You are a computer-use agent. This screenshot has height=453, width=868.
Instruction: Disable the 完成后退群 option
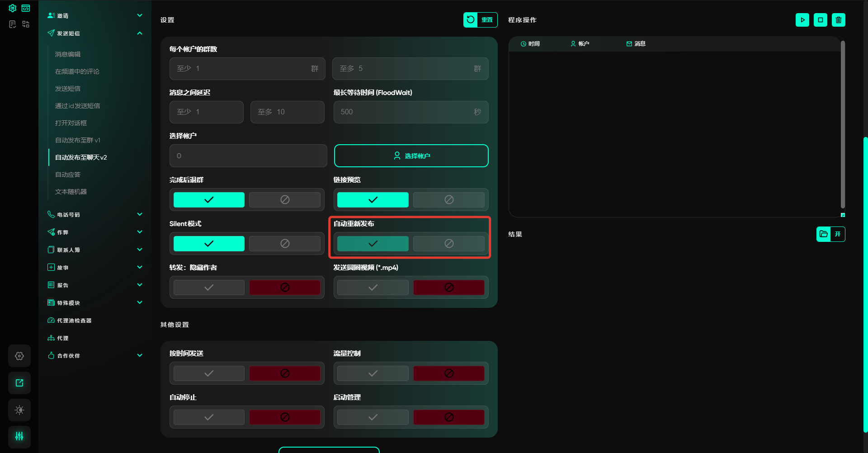pyautogui.click(x=285, y=200)
